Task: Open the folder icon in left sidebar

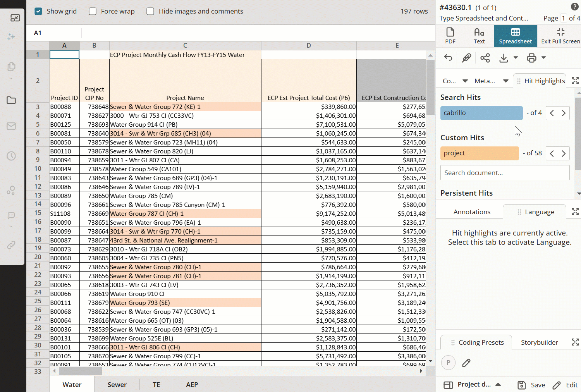Action: (x=11, y=100)
